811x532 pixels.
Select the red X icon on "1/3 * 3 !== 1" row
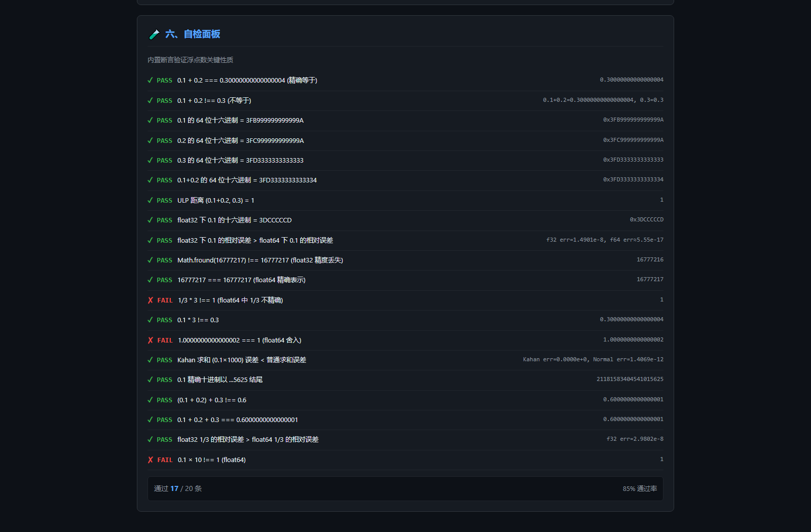tap(150, 300)
